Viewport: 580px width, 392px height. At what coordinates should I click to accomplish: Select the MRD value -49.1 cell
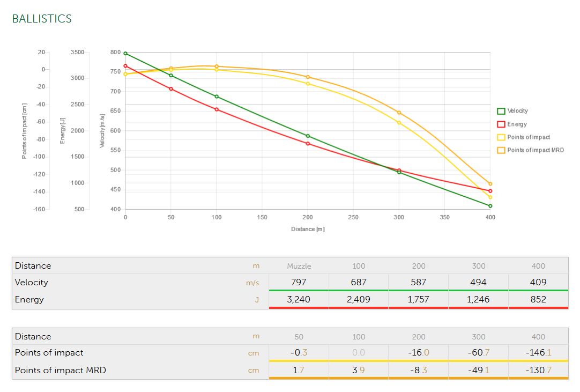[x=478, y=370]
